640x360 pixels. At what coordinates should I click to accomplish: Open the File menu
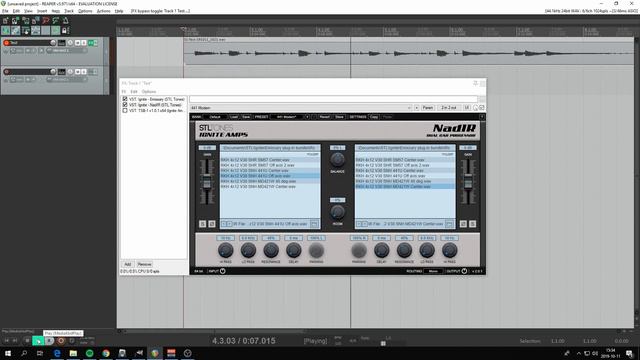click(x=5, y=11)
